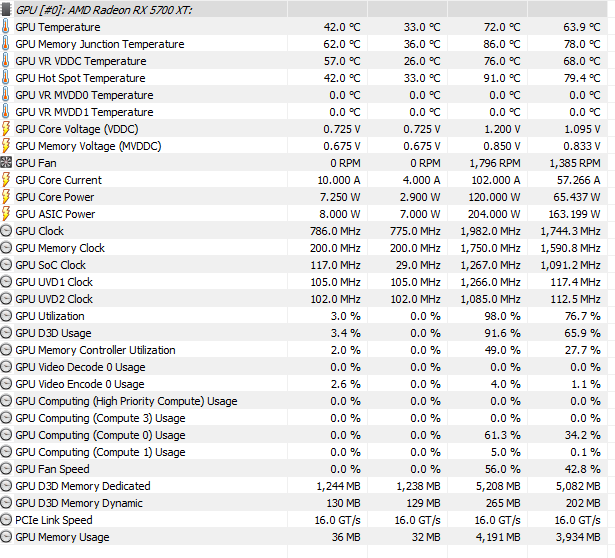The height and width of the screenshot is (558, 615).
Task: Click the 91.0 °C Hot Spot maximum value
Action: pyautogui.click(x=502, y=78)
